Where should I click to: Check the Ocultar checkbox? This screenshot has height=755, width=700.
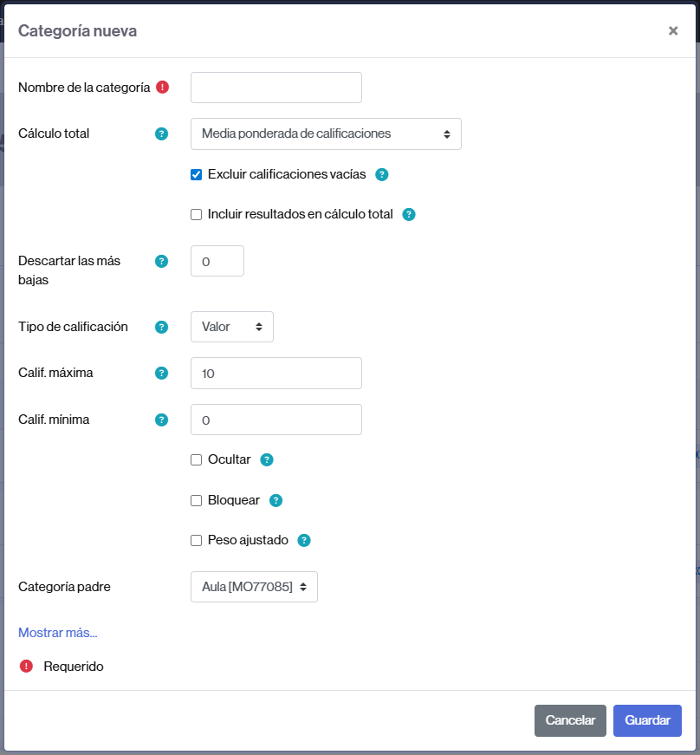point(197,459)
